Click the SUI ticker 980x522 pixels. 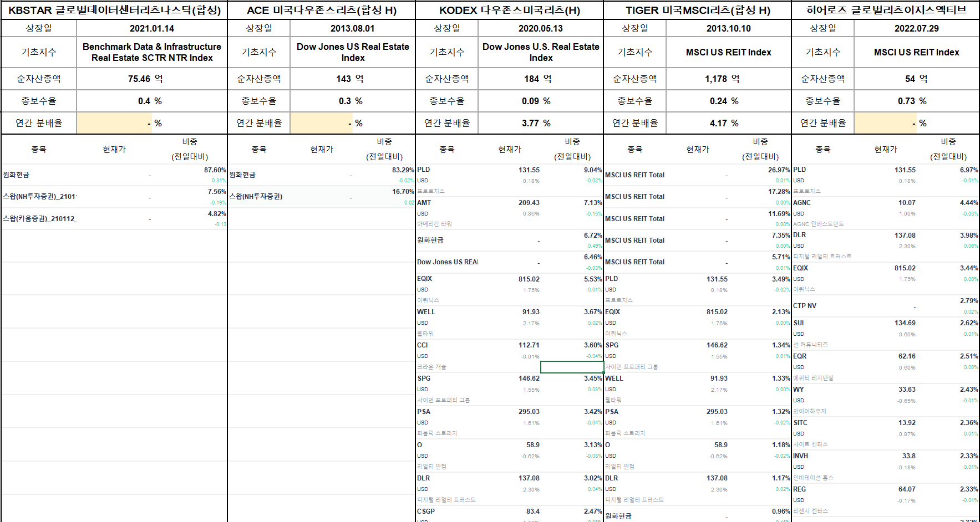(799, 323)
